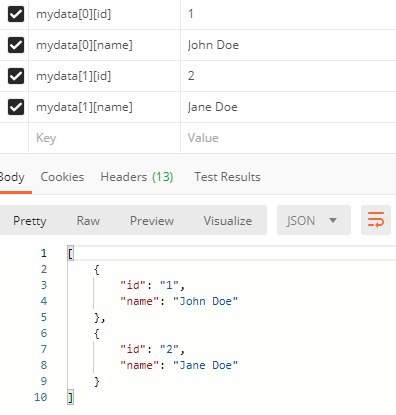Uncheck the mydata[0][name] row checkbox

point(16,45)
